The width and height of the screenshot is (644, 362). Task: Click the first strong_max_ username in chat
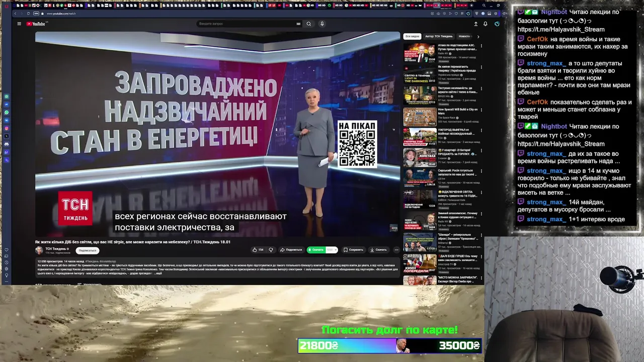coord(546,63)
